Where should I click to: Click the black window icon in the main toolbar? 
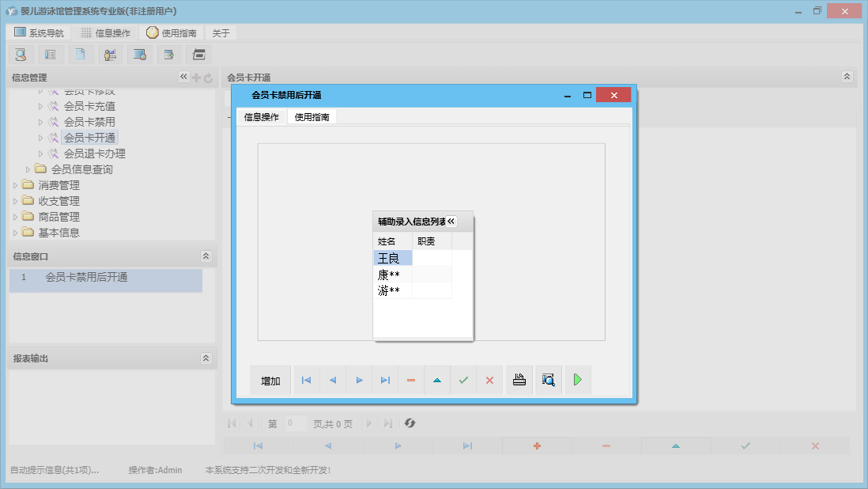(198, 55)
